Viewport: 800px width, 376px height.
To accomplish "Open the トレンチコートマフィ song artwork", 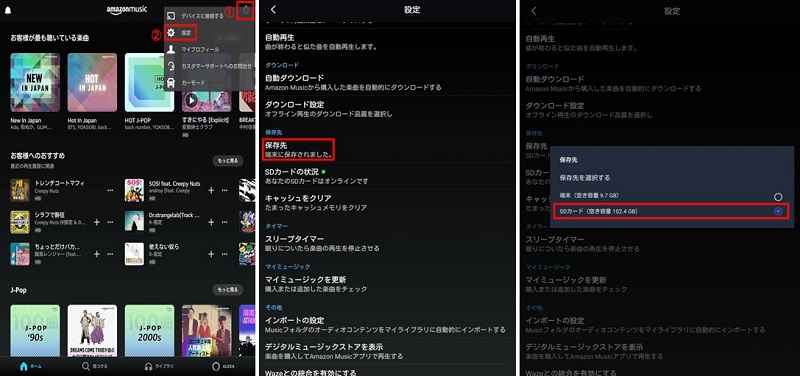I will coord(20,190).
